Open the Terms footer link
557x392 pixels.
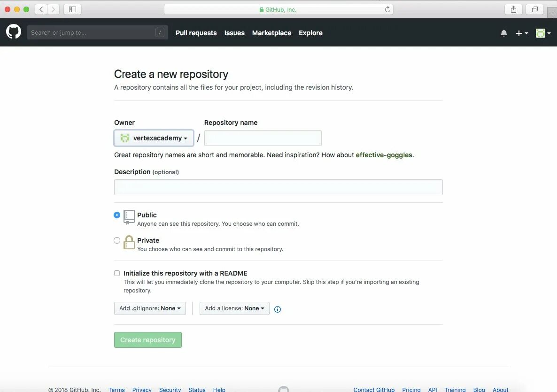116,390
